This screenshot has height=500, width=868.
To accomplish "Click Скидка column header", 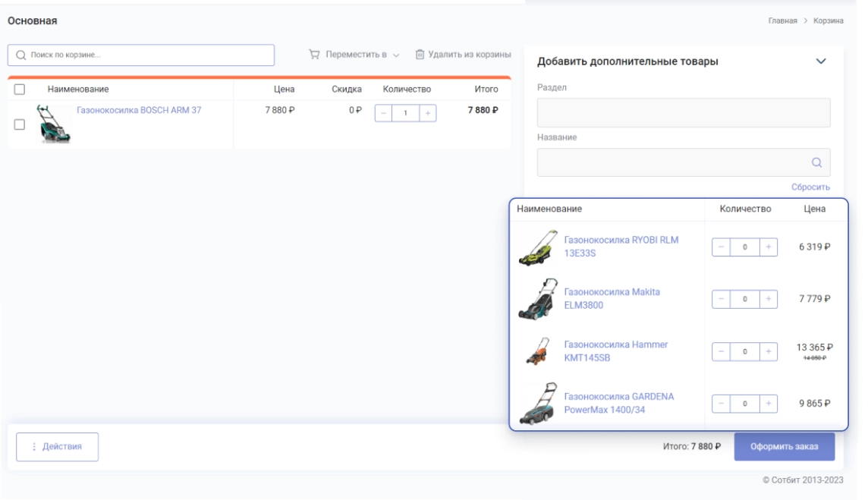I will tap(347, 89).
